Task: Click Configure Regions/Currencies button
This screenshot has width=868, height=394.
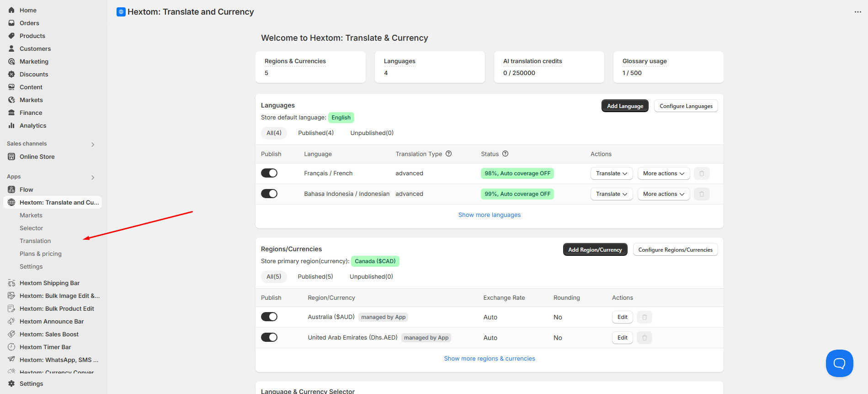Action: pos(675,249)
